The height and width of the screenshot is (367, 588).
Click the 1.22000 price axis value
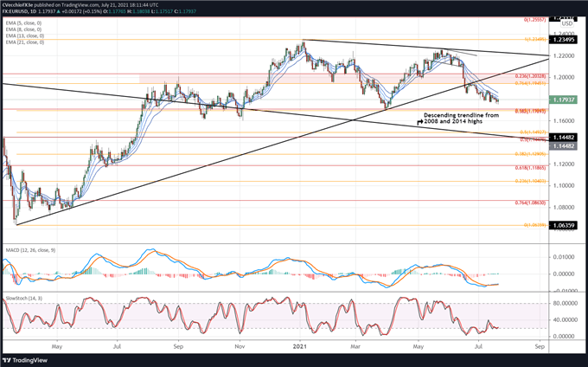pyautogui.click(x=563, y=56)
